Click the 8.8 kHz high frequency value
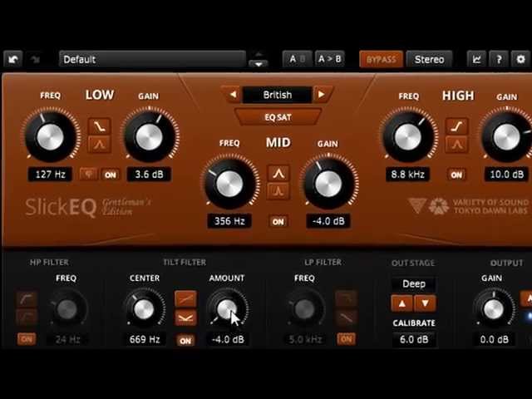This screenshot has width=532, height=399. pos(408,175)
